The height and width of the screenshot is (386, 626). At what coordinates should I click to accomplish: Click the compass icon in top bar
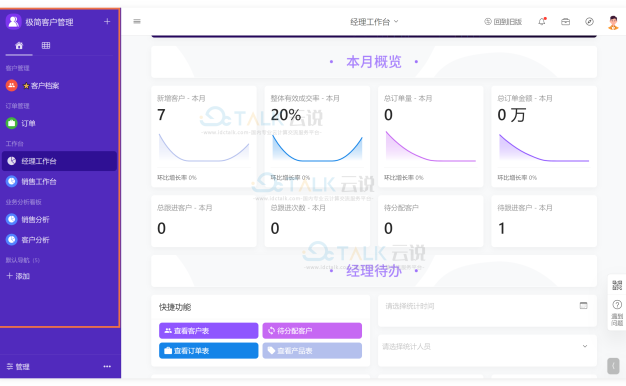(x=589, y=22)
